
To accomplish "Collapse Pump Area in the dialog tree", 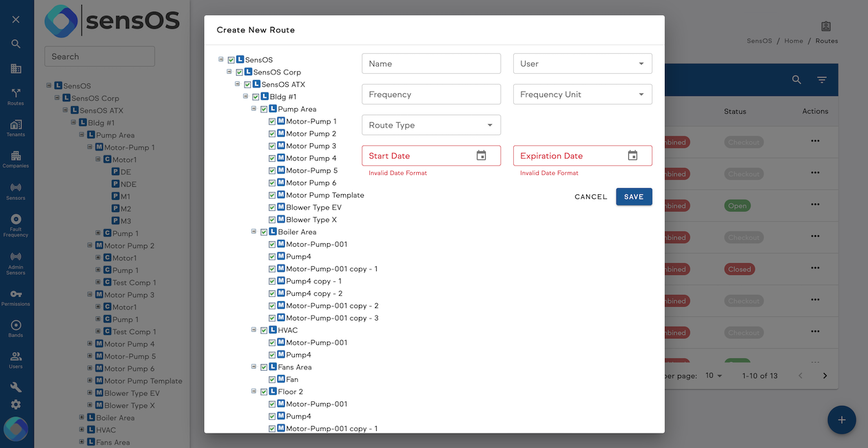I will pos(254,109).
